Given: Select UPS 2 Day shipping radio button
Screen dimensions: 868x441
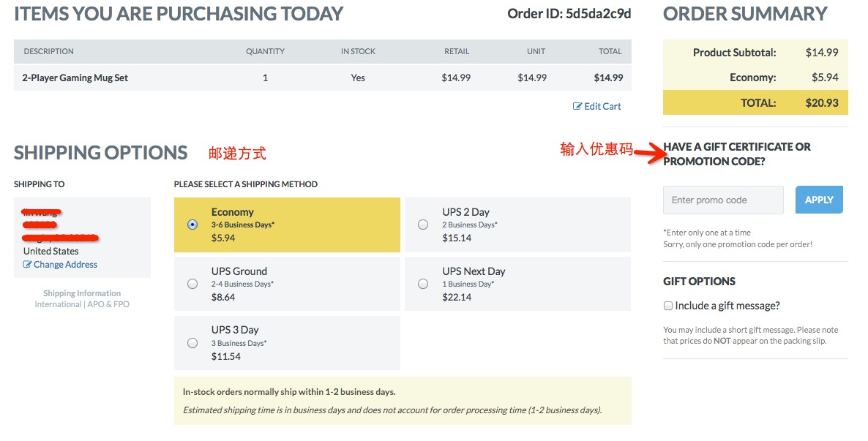Looking at the screenshot, I should [423, 225].
